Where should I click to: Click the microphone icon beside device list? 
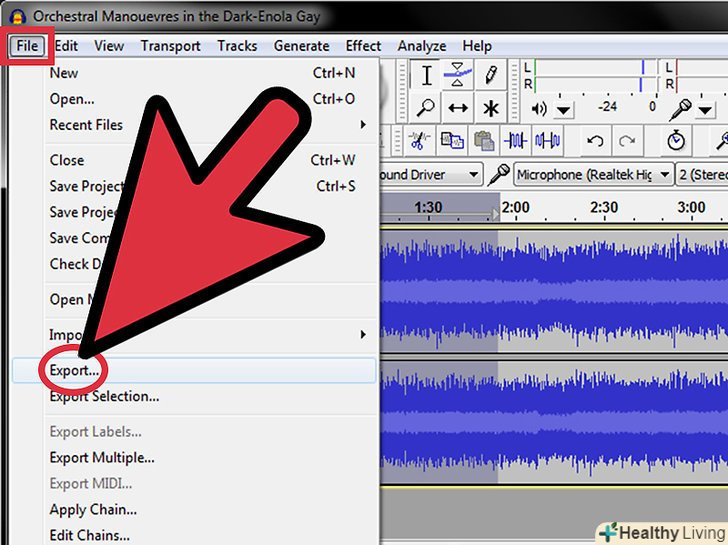point(499,175)
